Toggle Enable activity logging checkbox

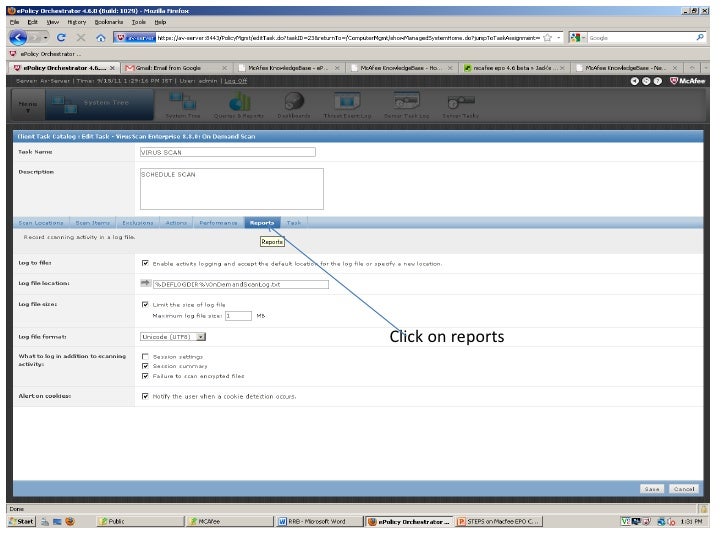click(145, 263)
